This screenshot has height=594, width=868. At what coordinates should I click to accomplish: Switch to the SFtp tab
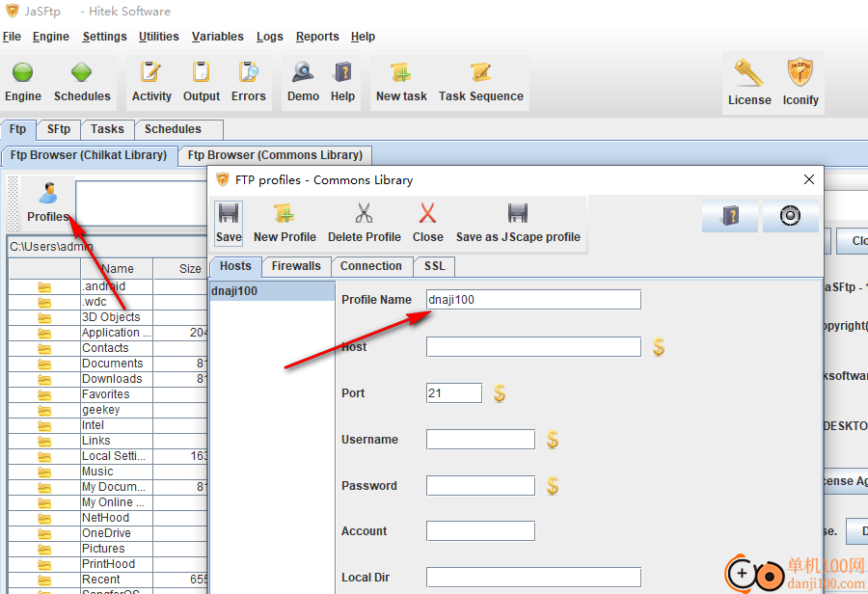tap(59, 129)
